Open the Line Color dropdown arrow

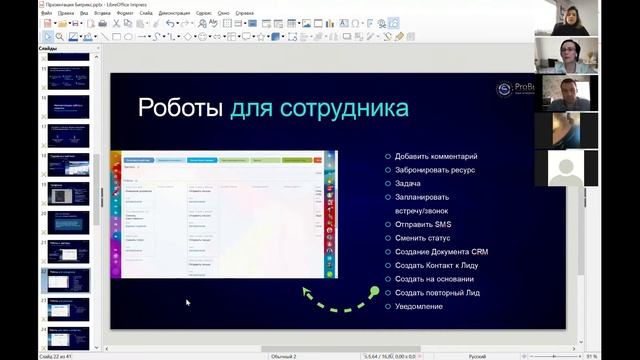point(81,37)
